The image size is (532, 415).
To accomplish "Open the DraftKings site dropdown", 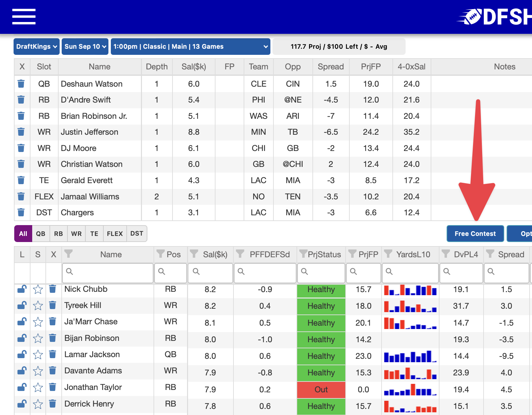I will pyautogui.click(x=37, y=46).
